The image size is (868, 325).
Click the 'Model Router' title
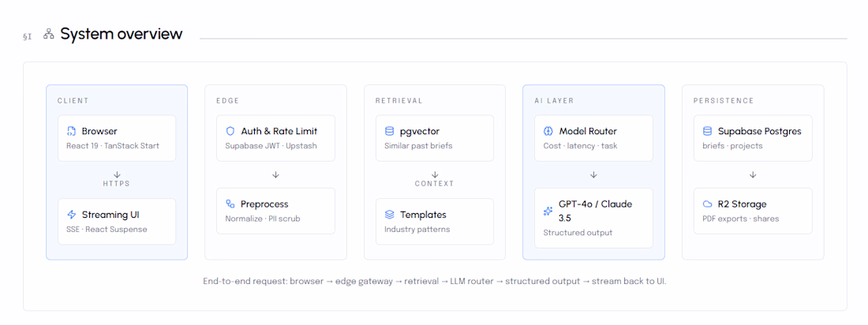coord(588,131)
